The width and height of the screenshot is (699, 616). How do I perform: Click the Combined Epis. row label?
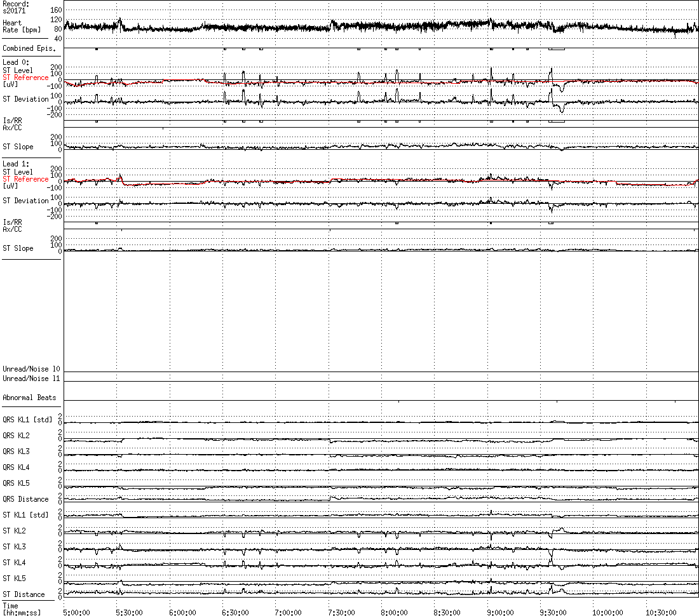click(x=29, y=48)
